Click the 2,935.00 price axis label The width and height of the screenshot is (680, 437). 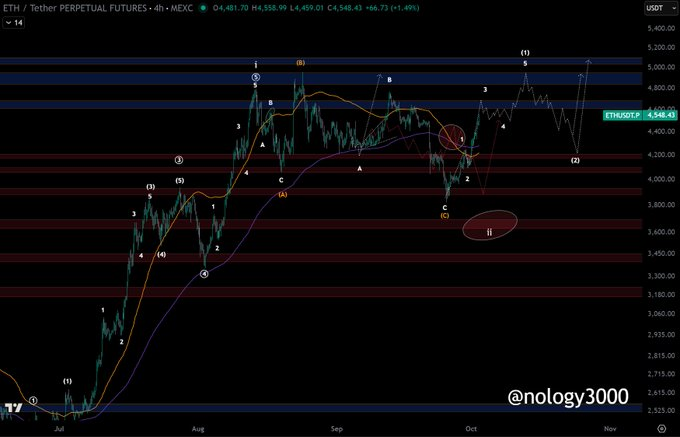(x=661, y=335)
